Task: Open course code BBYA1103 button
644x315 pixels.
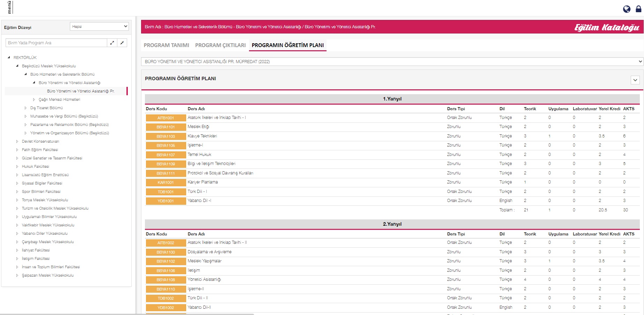Action: 166,136
